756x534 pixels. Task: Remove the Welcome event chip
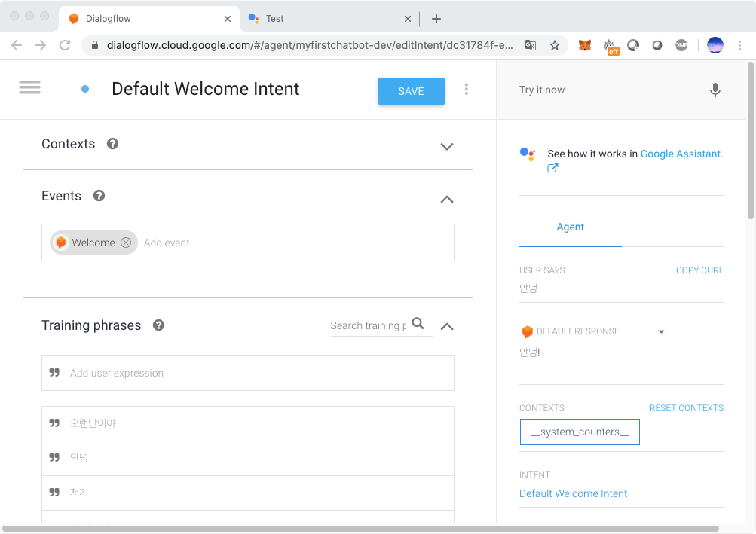(x=126, y=243)
